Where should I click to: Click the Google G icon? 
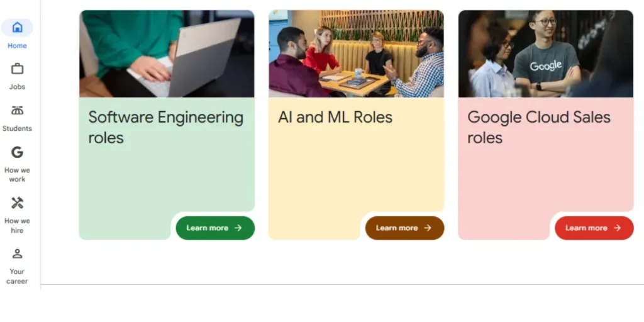coord(17,152)
